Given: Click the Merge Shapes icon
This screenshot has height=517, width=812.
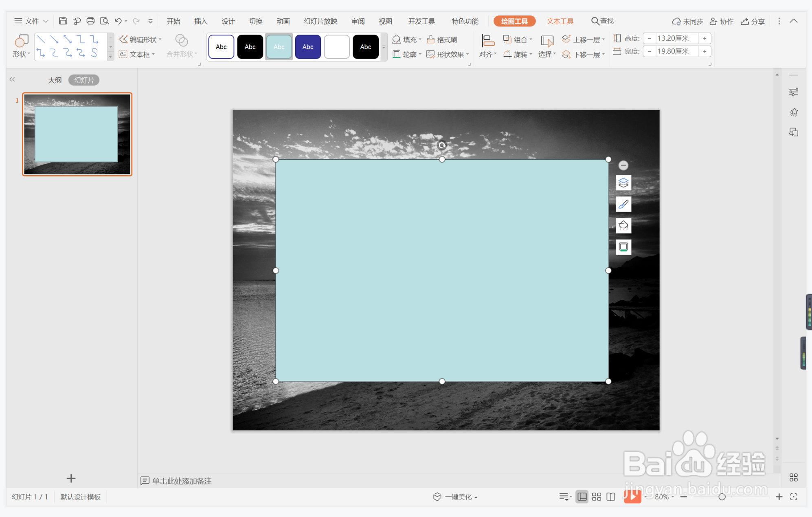Looking at the screenshot, I should coord(182,46).
